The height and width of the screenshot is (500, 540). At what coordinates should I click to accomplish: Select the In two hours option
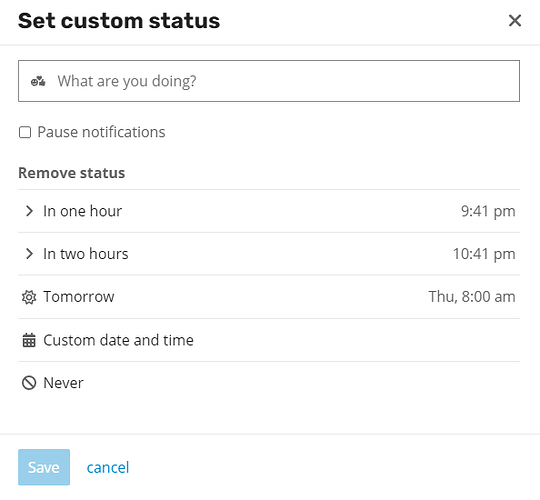coord(269,254)
